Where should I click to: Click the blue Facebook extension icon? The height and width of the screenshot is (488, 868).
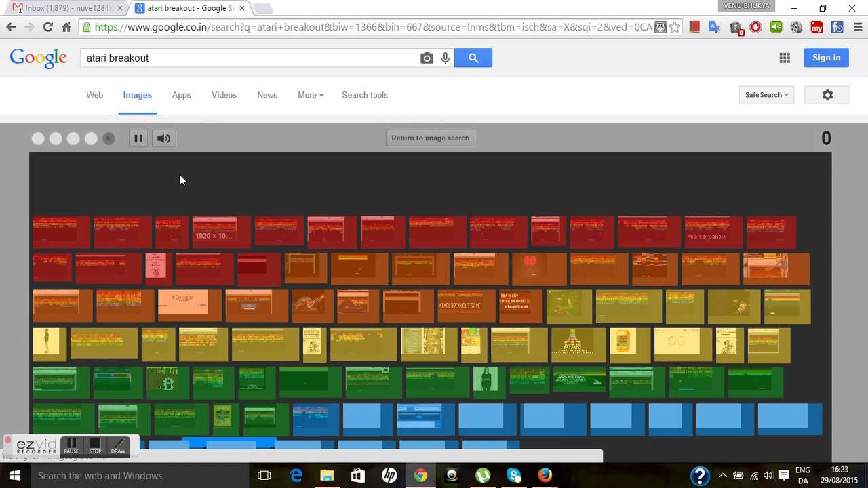[837, 27]
